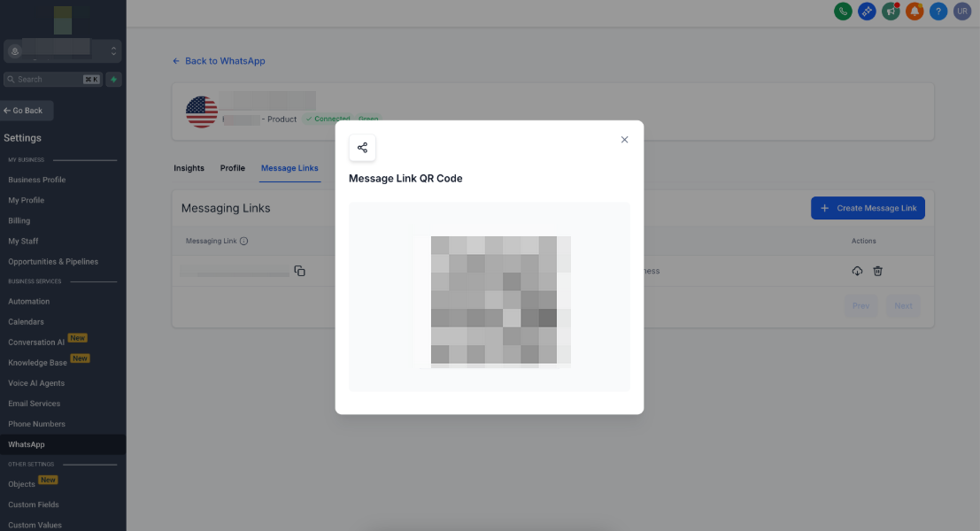Open the blue launchpad icon in header

click(867, 12)
